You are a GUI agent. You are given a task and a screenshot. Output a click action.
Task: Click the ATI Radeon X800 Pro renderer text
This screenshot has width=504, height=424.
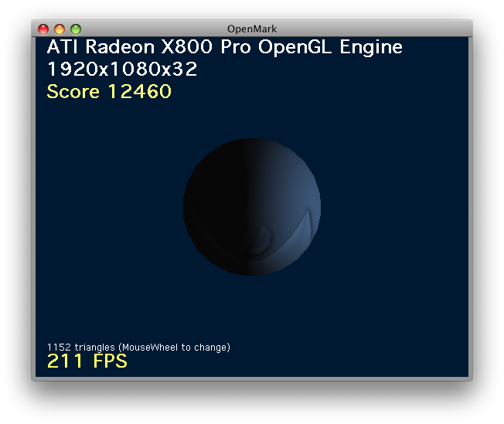pos(224,47)
